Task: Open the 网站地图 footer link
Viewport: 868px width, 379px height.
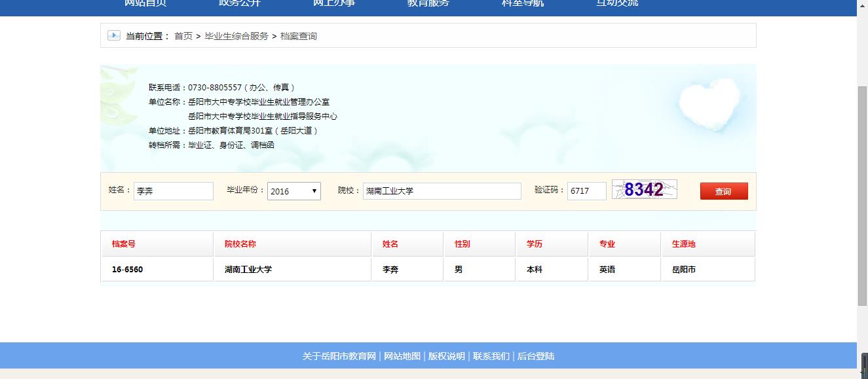Action: 402,356
